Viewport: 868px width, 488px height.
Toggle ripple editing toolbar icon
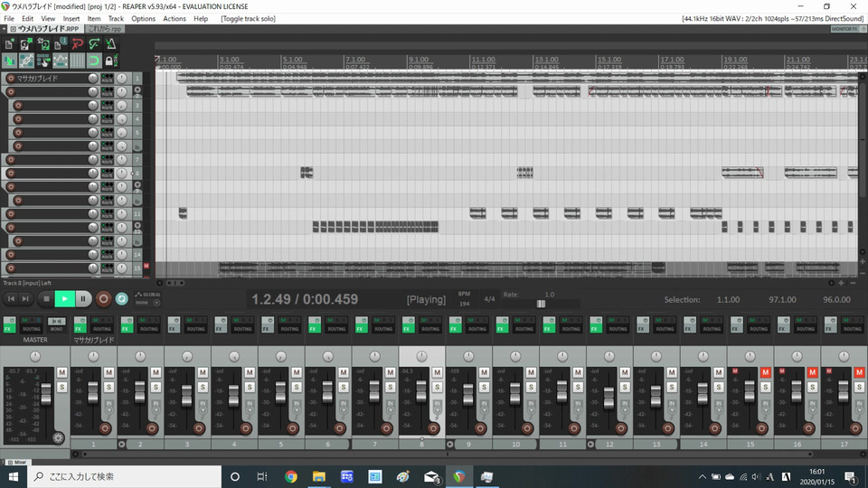[43, 61]
